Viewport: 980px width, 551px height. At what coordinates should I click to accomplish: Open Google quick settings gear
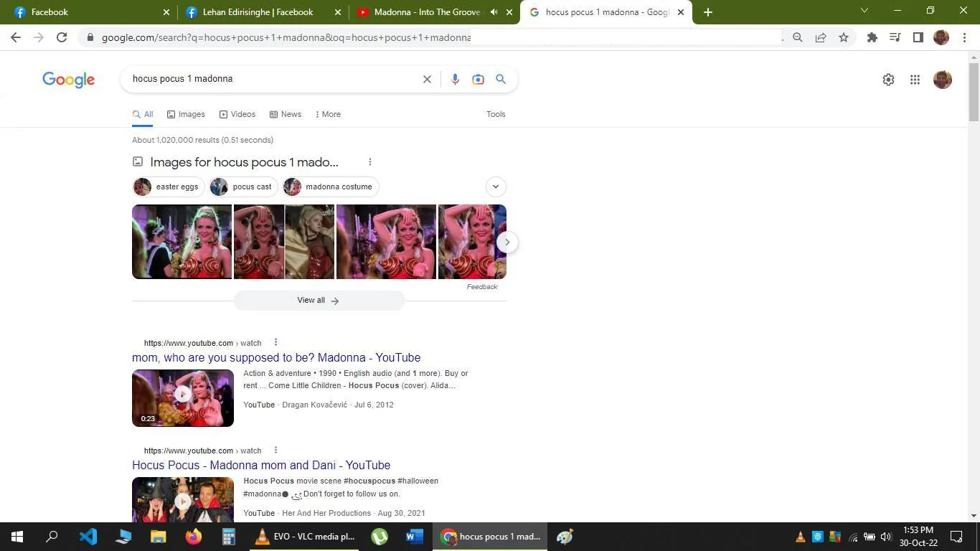tap(888, 80)
